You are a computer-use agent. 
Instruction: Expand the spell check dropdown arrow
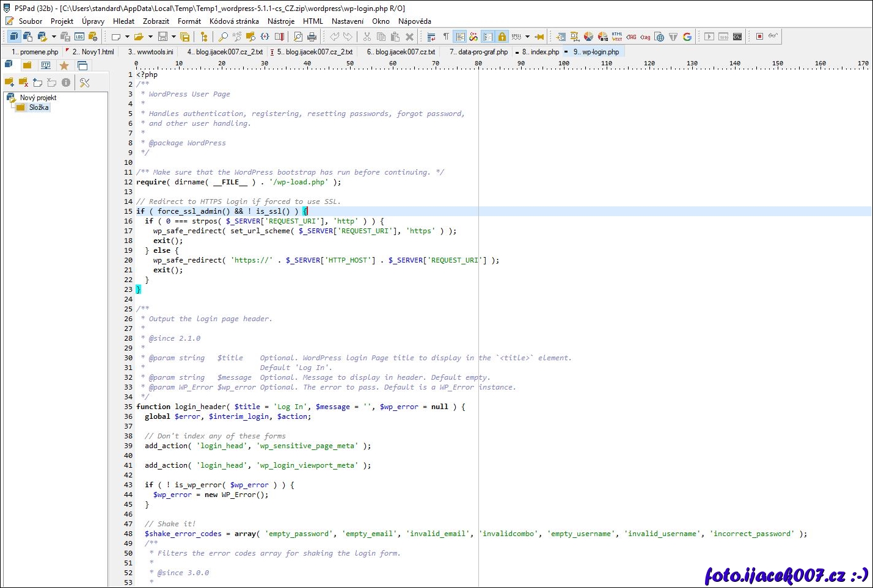527,37
